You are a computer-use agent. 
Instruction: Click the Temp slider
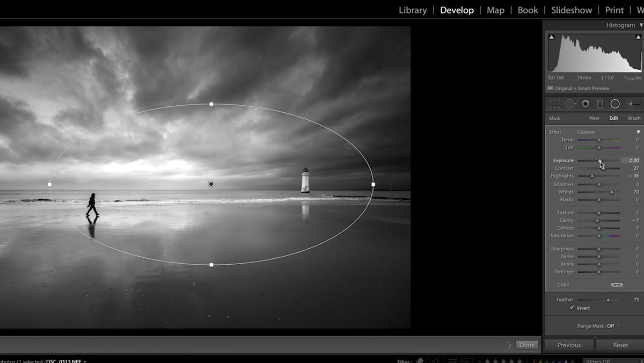tap(599, 140)
